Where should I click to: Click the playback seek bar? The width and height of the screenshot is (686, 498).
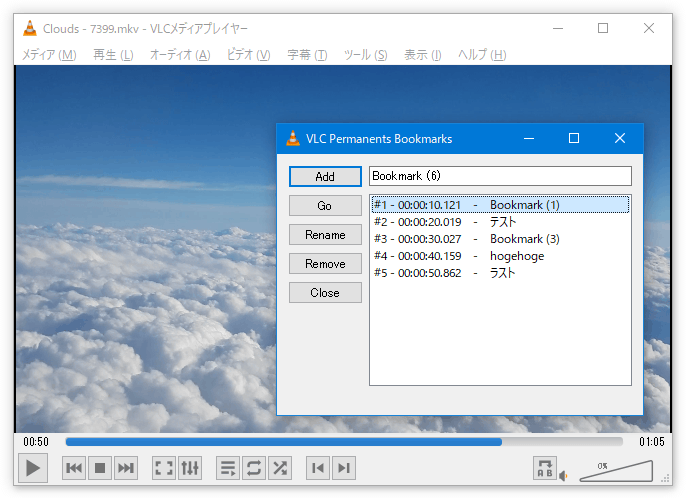(344, 442)
